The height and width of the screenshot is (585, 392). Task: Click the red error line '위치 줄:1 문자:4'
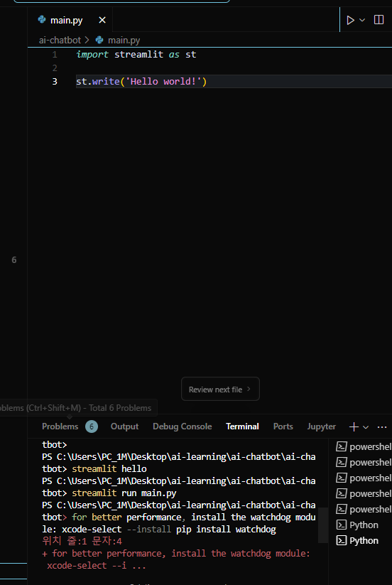pyautogui.click(x=82, y=541)
